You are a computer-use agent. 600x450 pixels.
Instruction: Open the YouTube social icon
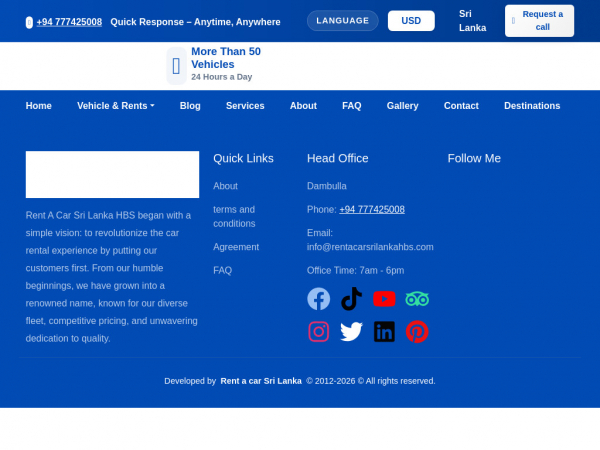384,299
